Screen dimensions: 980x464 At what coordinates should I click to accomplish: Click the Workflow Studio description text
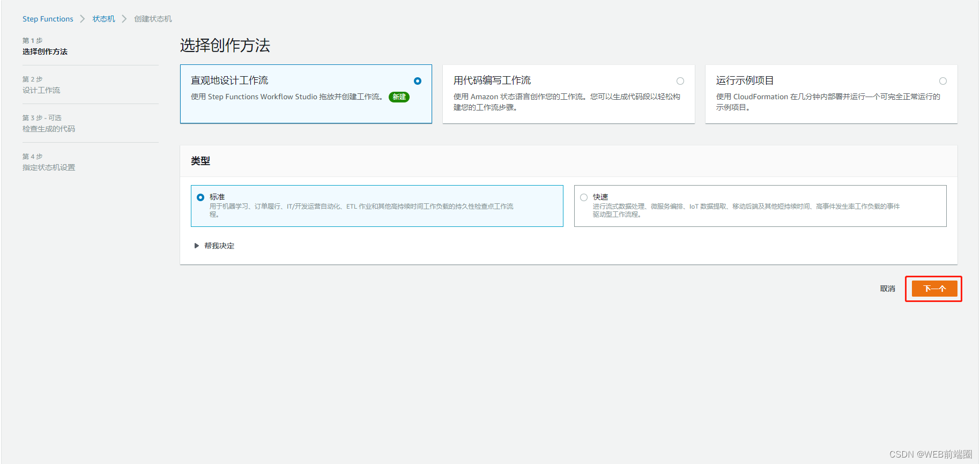[x=287, y=97]
